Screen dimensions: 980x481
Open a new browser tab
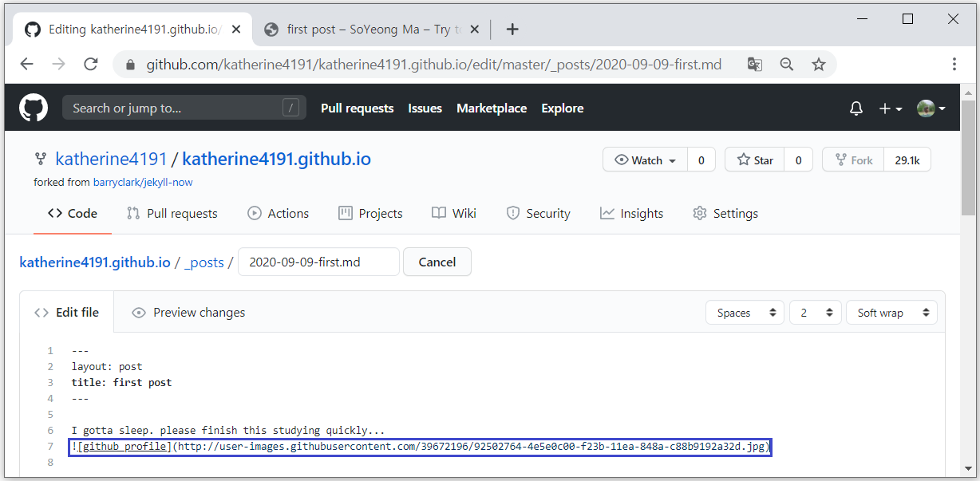click(x=512, y=30)
